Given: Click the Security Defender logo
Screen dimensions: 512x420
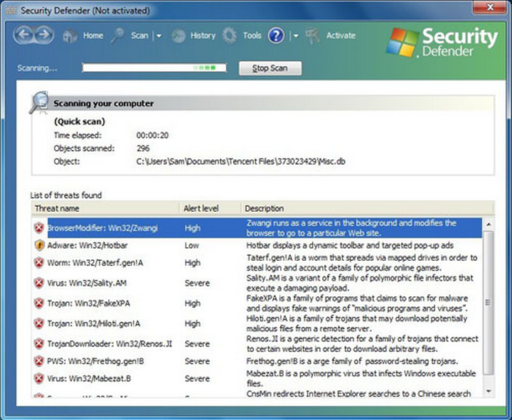Looking at the screenshot, I should click(x=443, y=42).
